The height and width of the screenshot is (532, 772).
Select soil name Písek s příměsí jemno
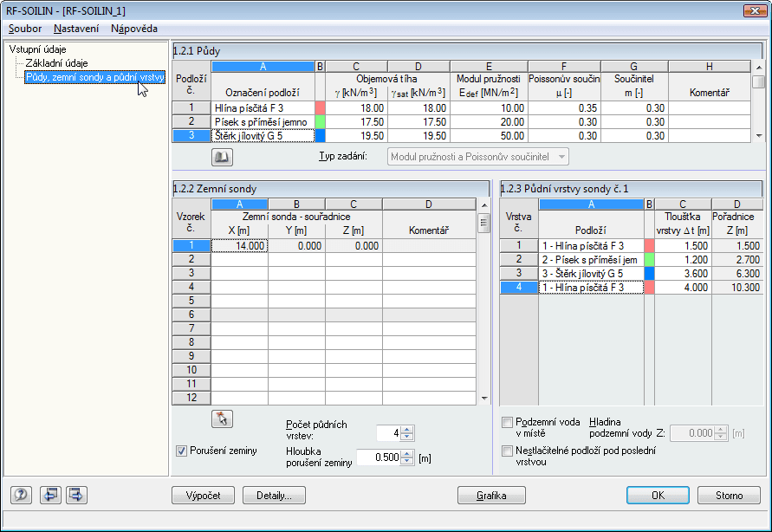[x=263, y=121]
